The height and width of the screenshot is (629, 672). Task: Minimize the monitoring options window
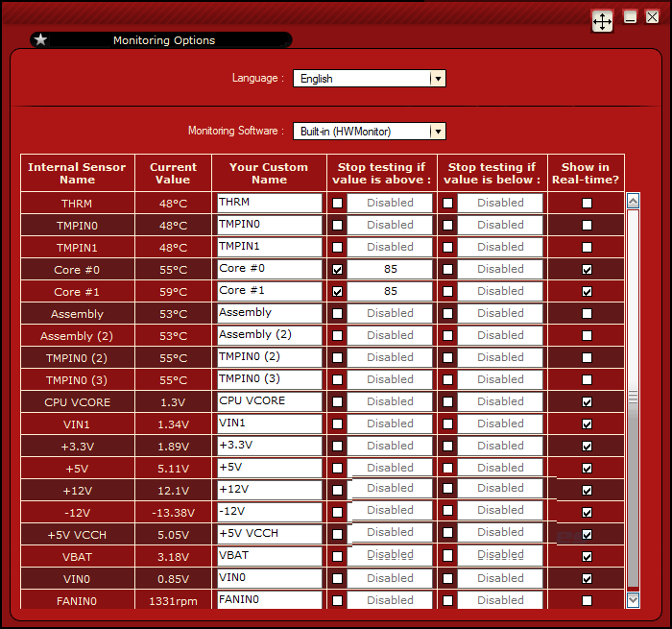[631, 17]
